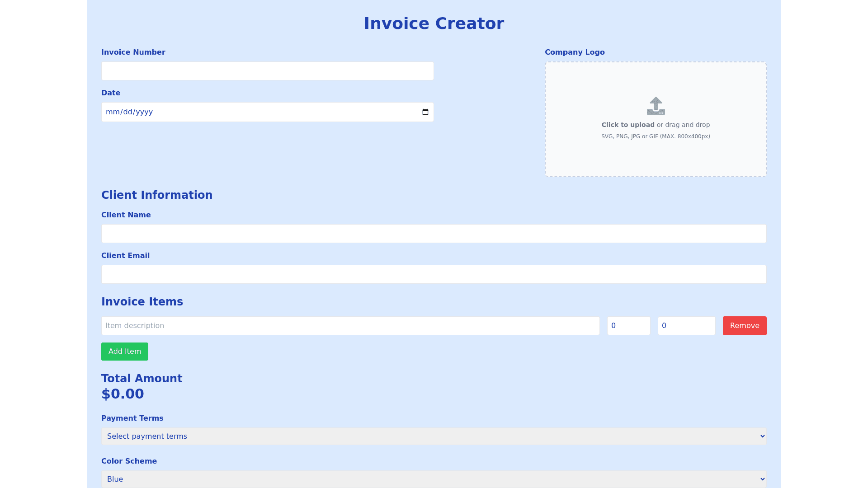The height and width of the screenshot is (488, 868).
Task: Click the $0.00 total amount value
Action: (x=123, y=394)
